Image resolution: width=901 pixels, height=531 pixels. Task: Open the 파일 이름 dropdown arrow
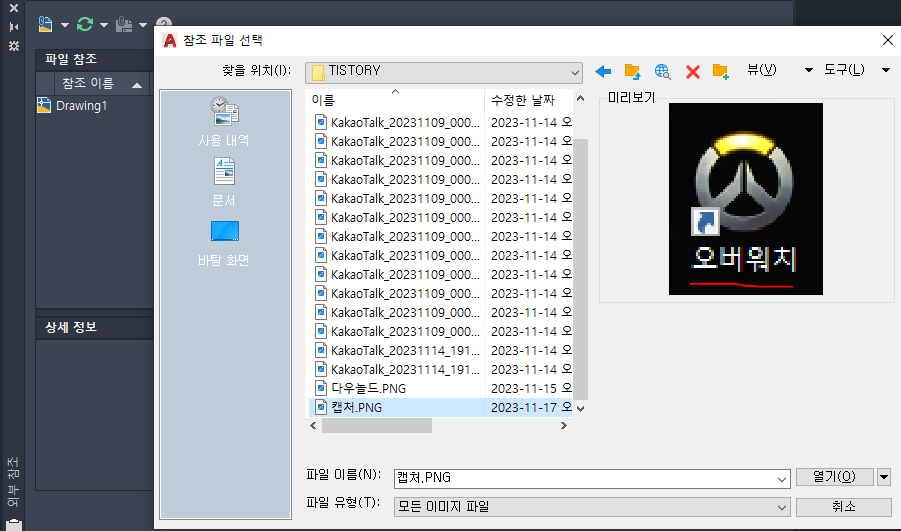coord(782,479)
